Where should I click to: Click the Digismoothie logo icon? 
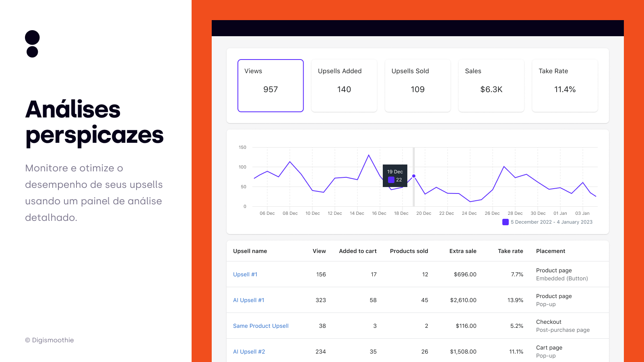click(x=32, y=44)
